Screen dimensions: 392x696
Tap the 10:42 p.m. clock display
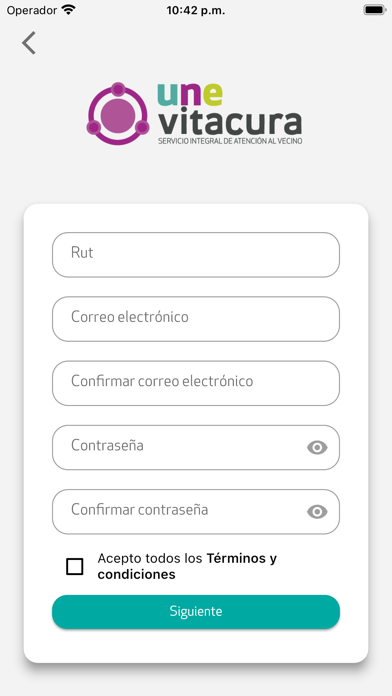pos(196,11)
